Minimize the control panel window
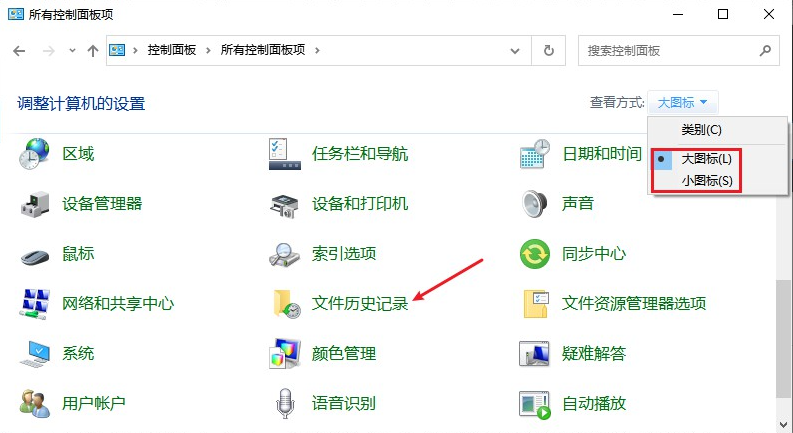793x433 pixels. click(679, 14)
